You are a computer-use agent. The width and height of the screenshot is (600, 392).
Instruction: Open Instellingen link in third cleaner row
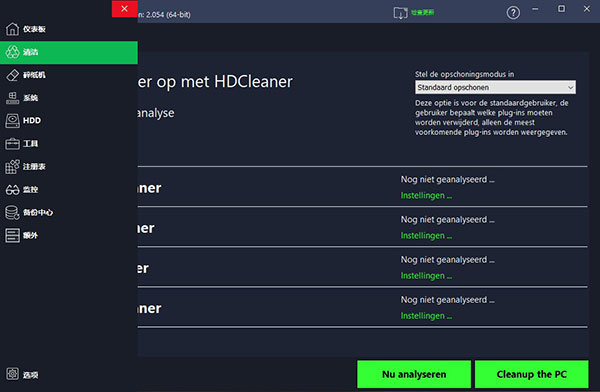tap(426, 276)
